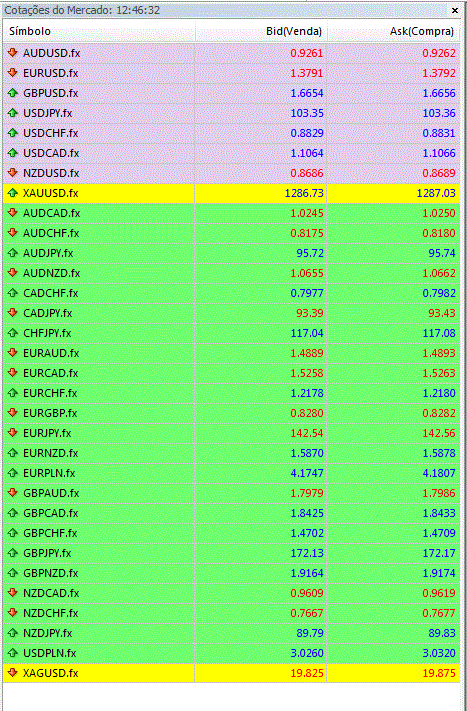Click the red down arrow beside XAGUSD.fx

coord(13,673)
